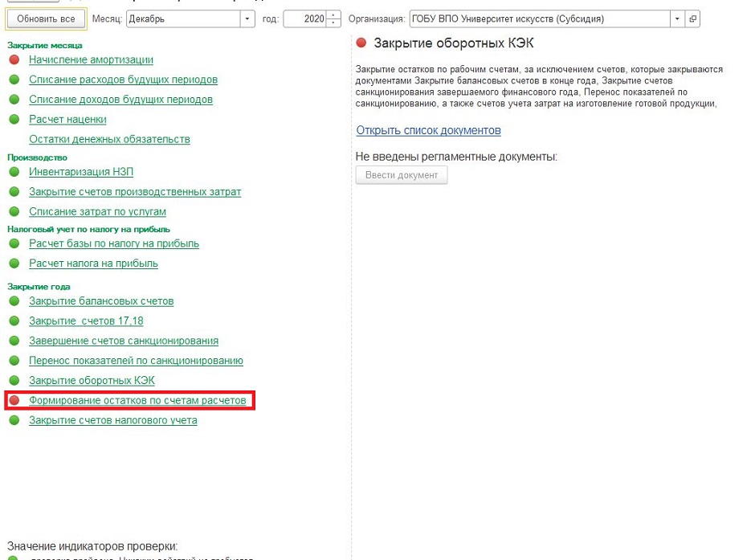Click red indicator next to Начисление амортизации
This screenshot has width=755, height=560.
click(14, 60)
